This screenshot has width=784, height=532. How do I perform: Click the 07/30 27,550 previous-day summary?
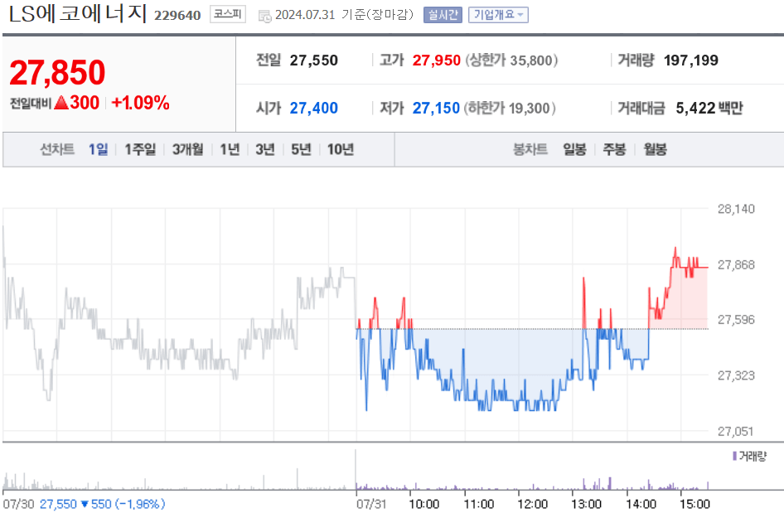(x=84, y=504)
